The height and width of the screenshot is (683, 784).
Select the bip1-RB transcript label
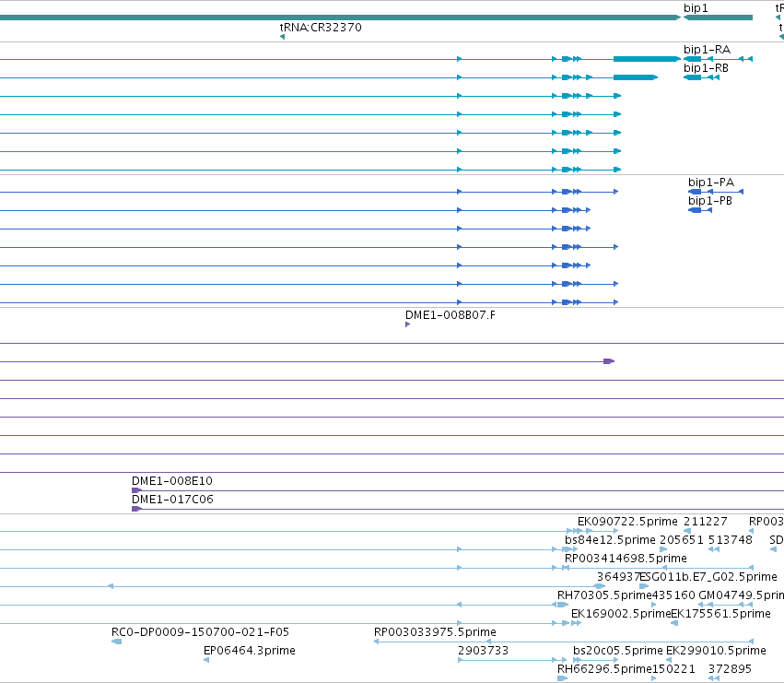(706, 68)
